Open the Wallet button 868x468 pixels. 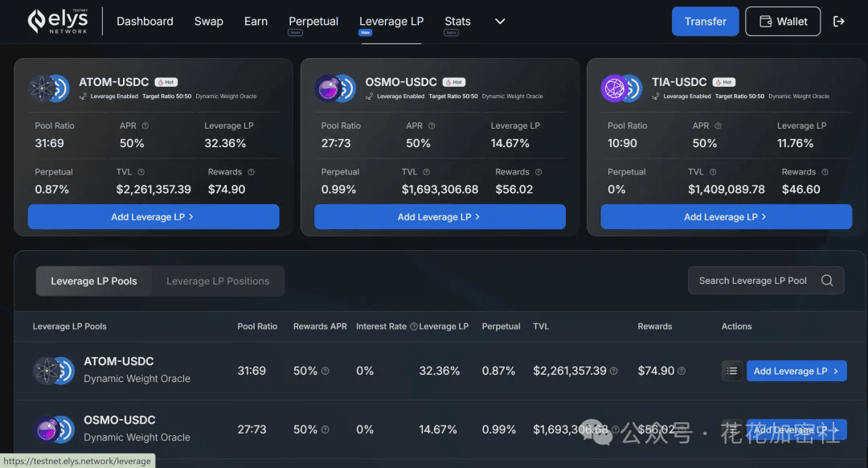[x=783, y=21]
